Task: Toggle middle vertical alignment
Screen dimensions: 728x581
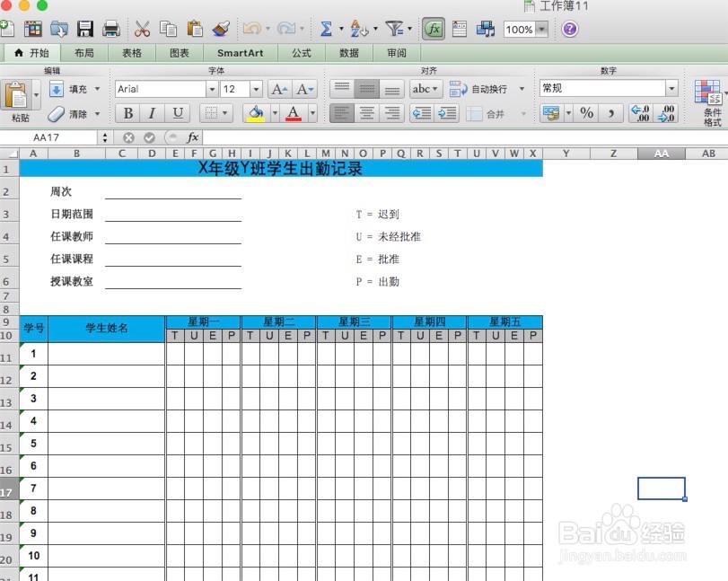Action: [367, 89]
